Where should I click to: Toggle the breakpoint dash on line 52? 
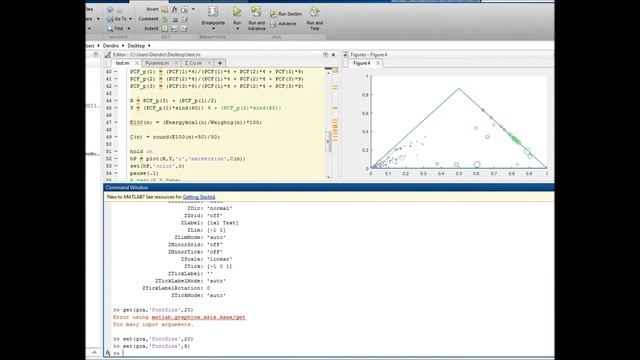(x=116, y=159)
